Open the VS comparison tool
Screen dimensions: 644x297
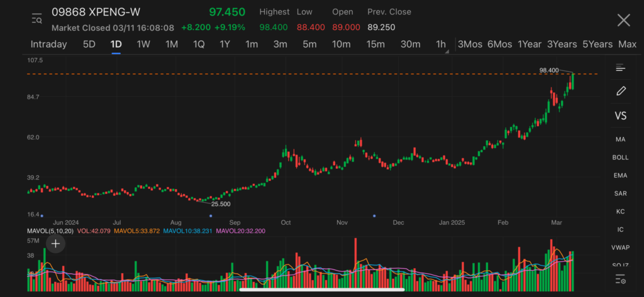point(620,116)
